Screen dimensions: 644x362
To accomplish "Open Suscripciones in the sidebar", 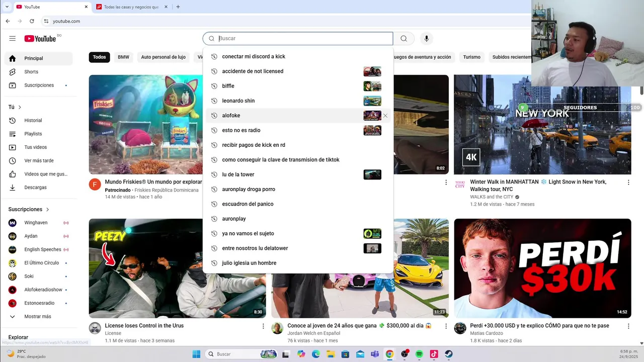I will click(x=38, y=85).
